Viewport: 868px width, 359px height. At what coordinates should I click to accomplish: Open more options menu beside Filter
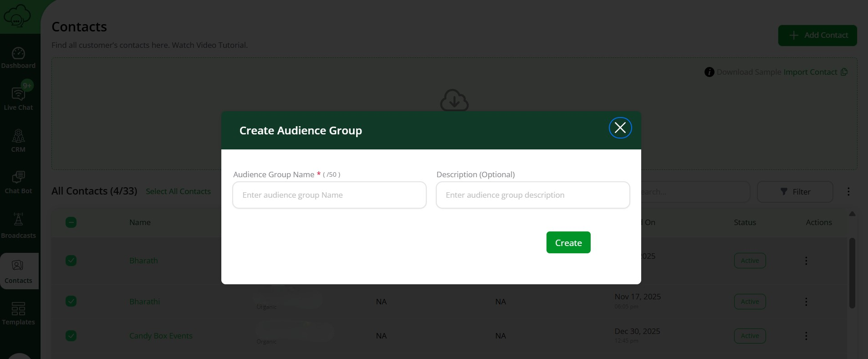[x=848, y=192]
